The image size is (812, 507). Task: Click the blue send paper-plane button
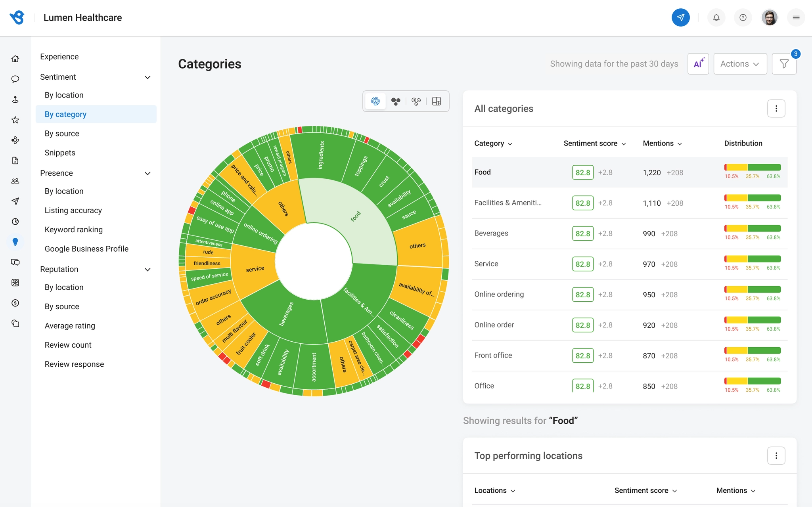click(x=680, y=17)
